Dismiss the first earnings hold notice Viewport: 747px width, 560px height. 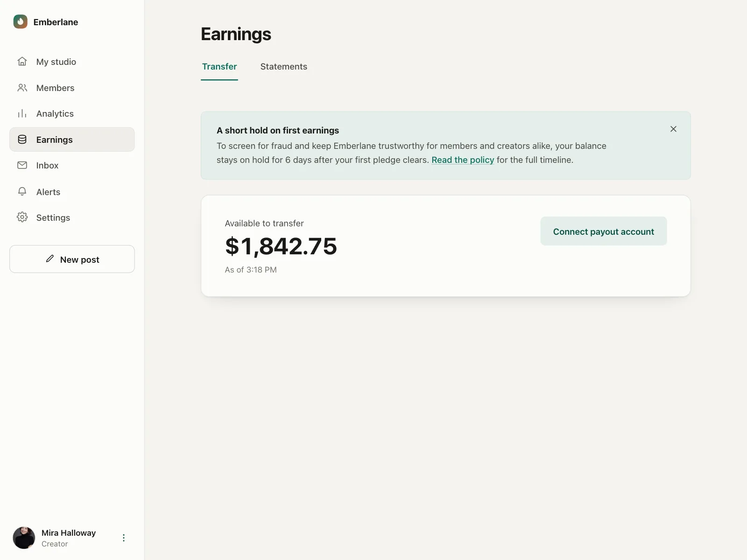click(673, 129)
